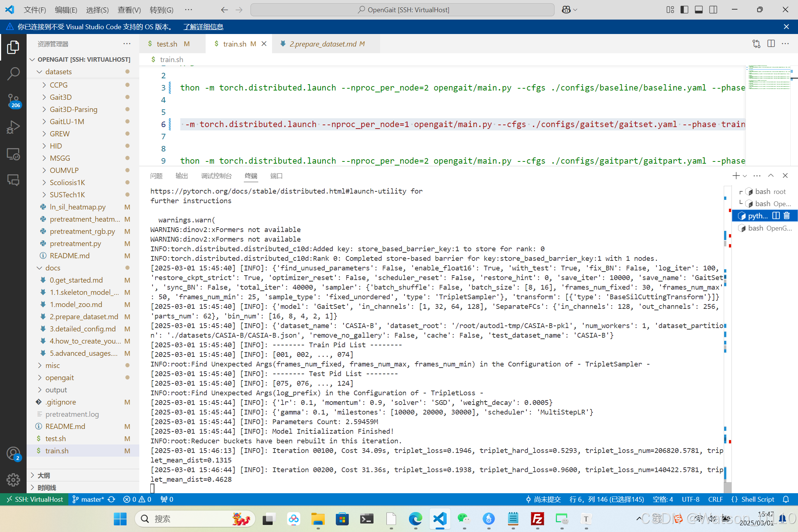Open Microsoft Edge from taskbar

[x=415, y=519]
